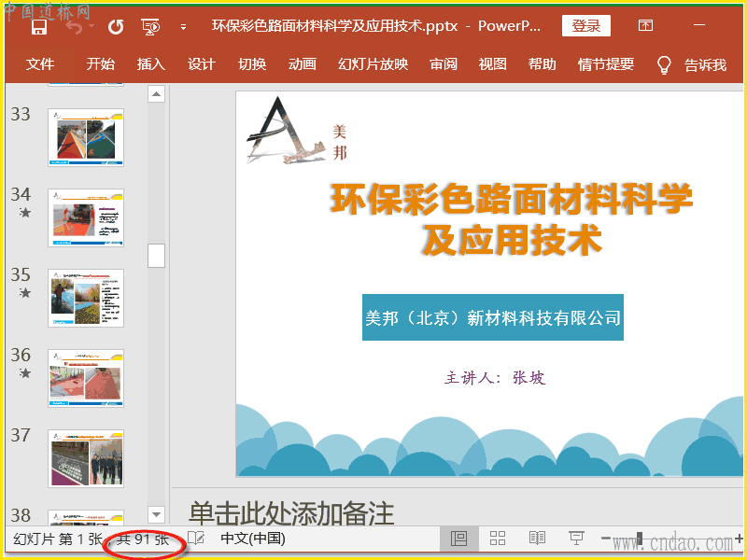Click spell check icon in status bar

(x=196, y=539)
